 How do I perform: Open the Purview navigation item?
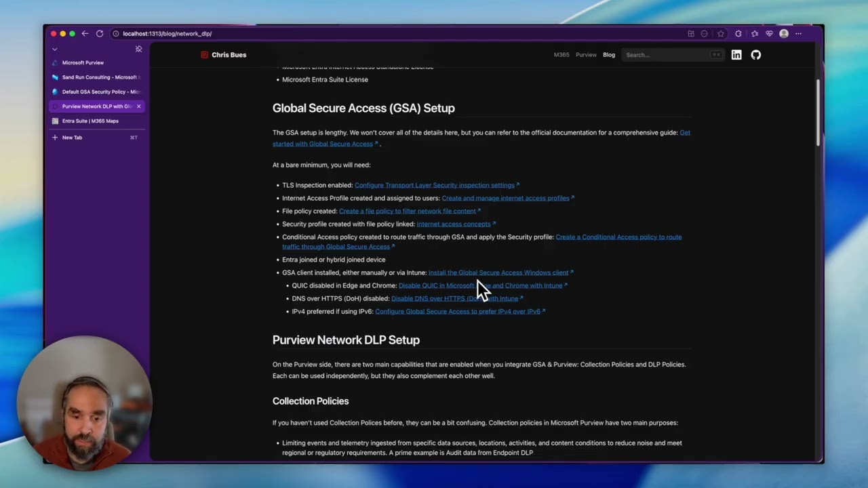[x=586, y=55]
